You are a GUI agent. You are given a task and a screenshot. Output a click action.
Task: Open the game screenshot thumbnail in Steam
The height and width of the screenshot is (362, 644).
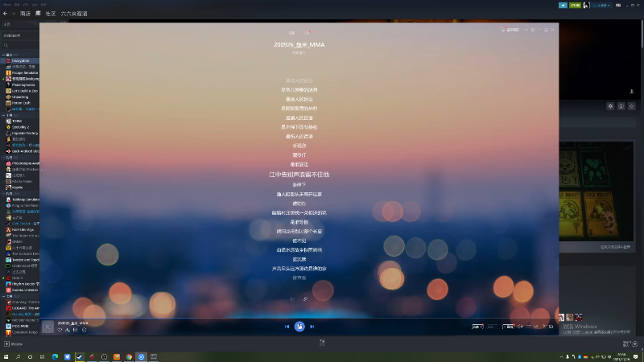click(596, 191)
